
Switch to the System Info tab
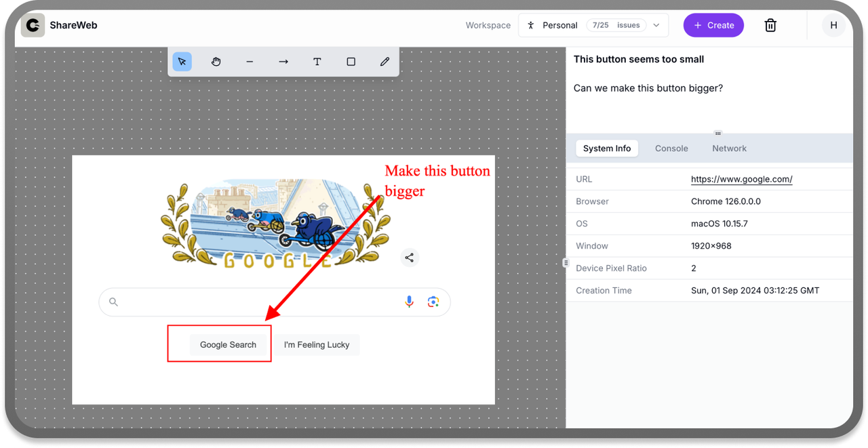pos(607,148)
